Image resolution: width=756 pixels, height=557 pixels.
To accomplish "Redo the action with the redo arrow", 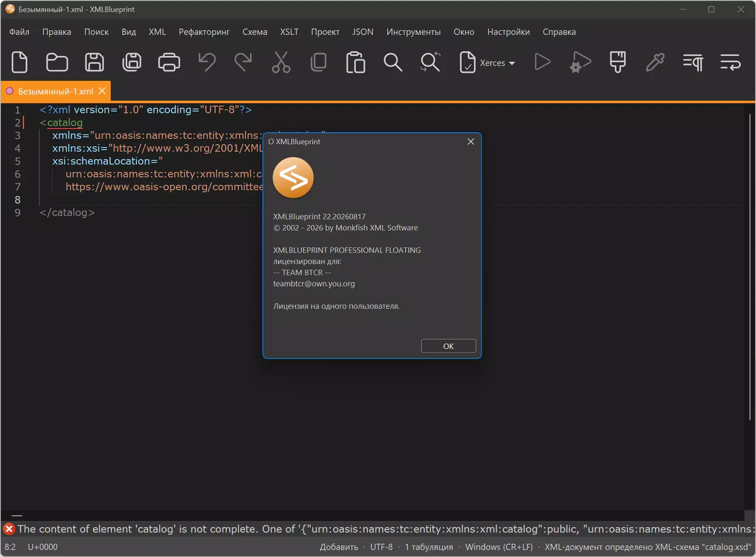I will point(244,62).
